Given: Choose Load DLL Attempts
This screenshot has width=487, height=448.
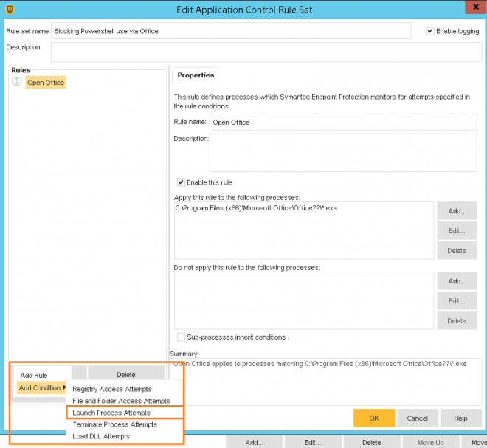Looking at the screenshot, I should click(x=101, y=436).
